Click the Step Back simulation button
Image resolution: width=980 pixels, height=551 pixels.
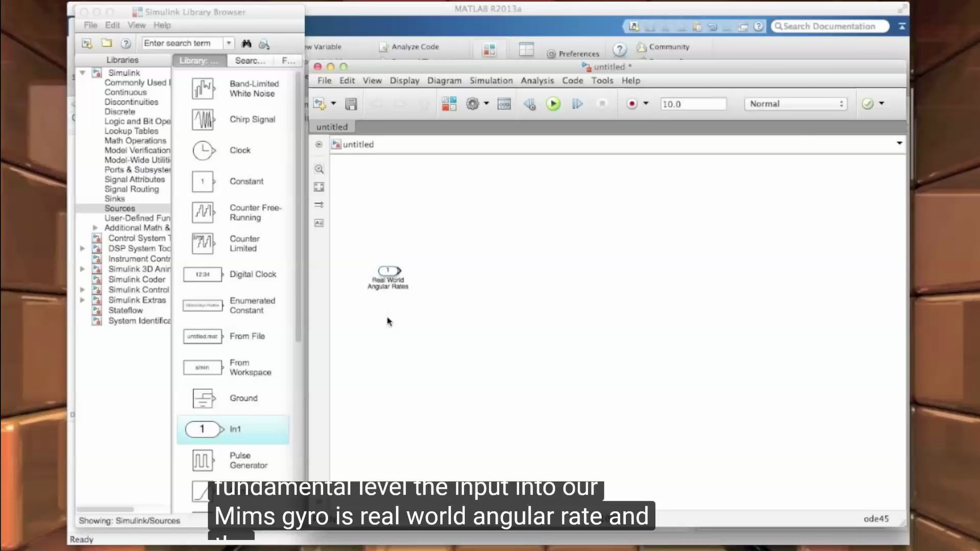[529, 104]
